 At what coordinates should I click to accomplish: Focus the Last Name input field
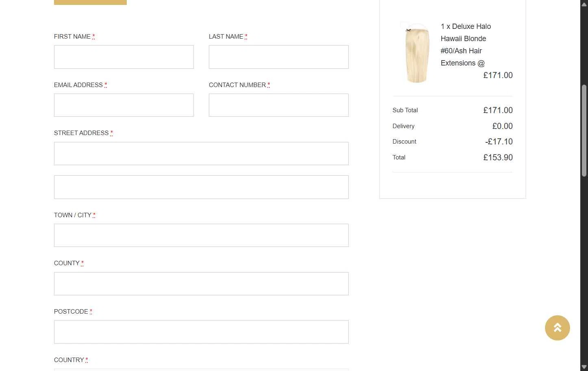tap(279, 57)
